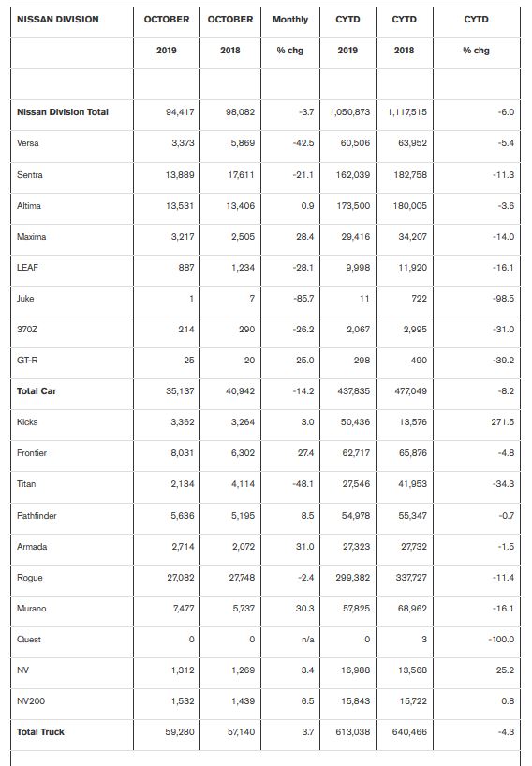Select Total Truck CYTD 2018 value 640,466
This screenshot has width=532, height=766.
click(409, 731)
